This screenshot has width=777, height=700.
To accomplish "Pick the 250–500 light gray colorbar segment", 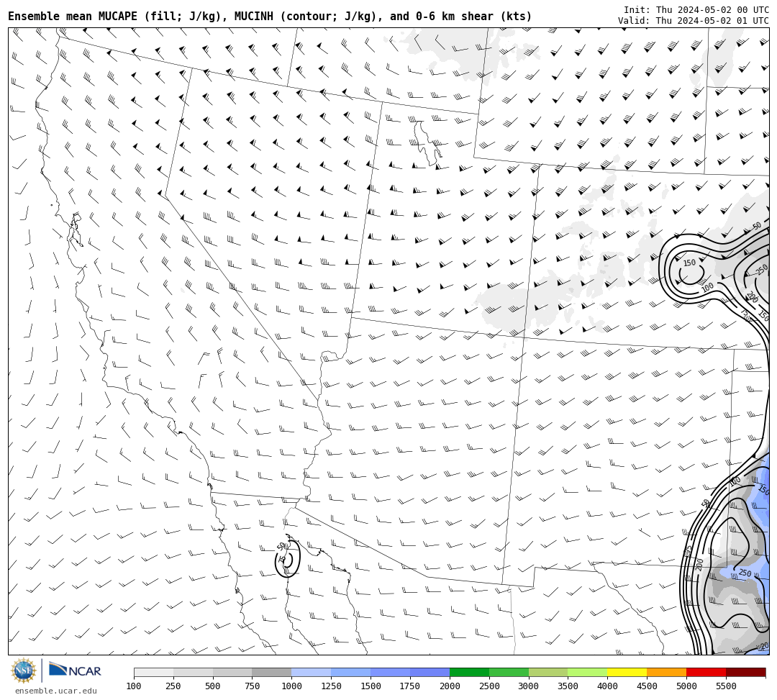I will pyautogui.click(x=193, y=672).
